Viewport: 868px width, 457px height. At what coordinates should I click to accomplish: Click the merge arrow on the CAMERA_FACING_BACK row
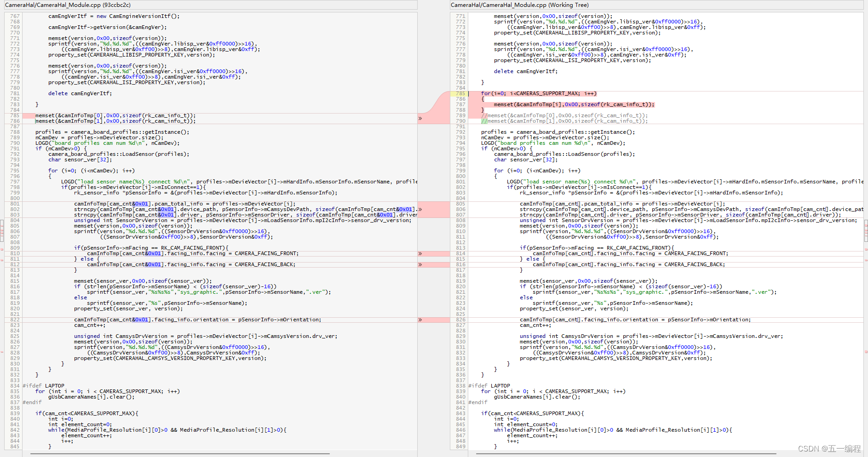[x=420, y=265]
